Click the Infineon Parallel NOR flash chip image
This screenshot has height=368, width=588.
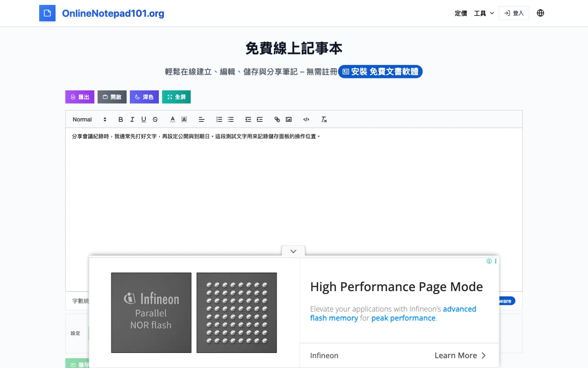pos(151,313)
